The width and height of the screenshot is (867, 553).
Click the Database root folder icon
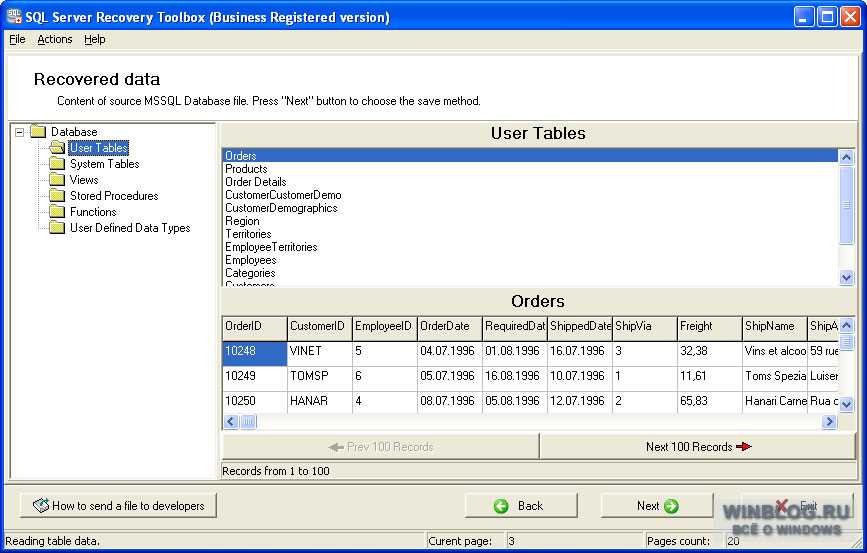pyautogui.click(x=38, y=132)
